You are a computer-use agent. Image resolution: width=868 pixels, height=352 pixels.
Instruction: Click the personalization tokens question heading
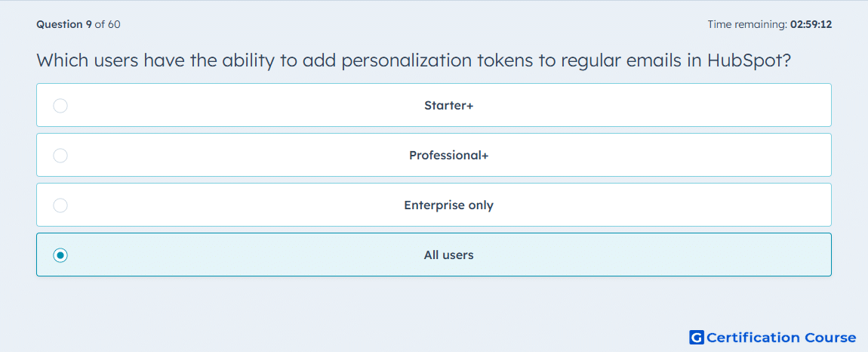413,60
